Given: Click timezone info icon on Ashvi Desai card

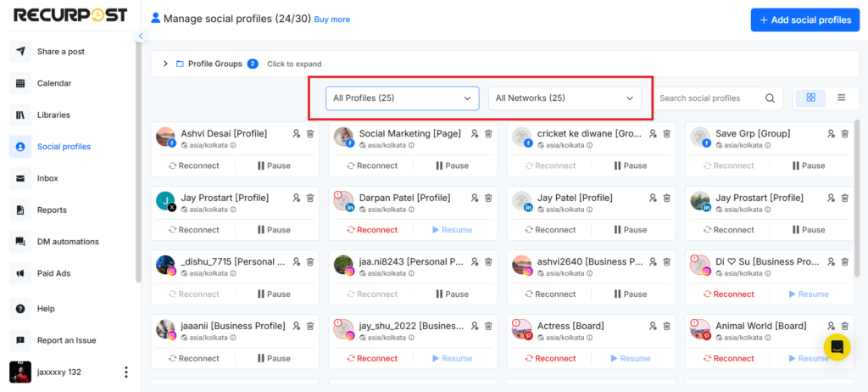Looking at the screenshot, I should click(233, 145).
